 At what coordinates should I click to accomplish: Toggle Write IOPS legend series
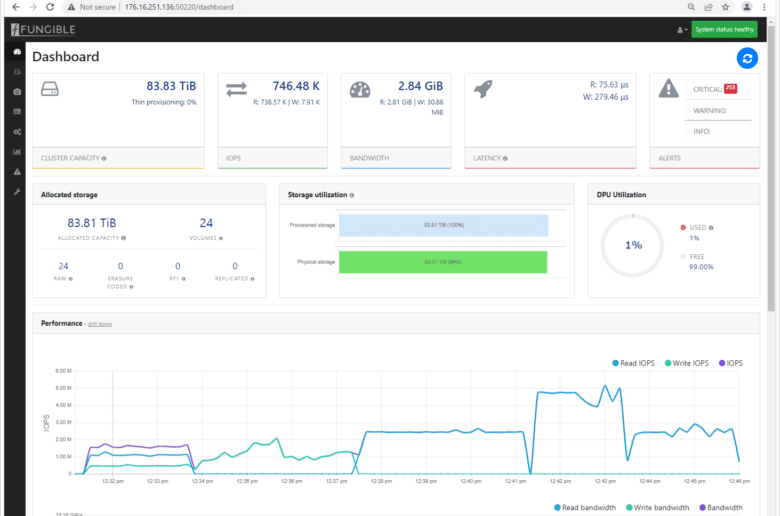tap(686, 363)
